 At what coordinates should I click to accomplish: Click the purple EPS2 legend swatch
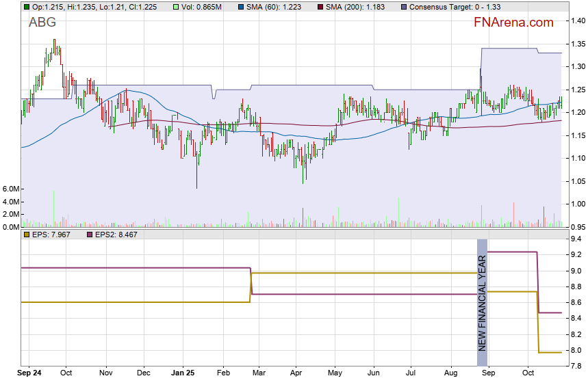click(88, 235)
